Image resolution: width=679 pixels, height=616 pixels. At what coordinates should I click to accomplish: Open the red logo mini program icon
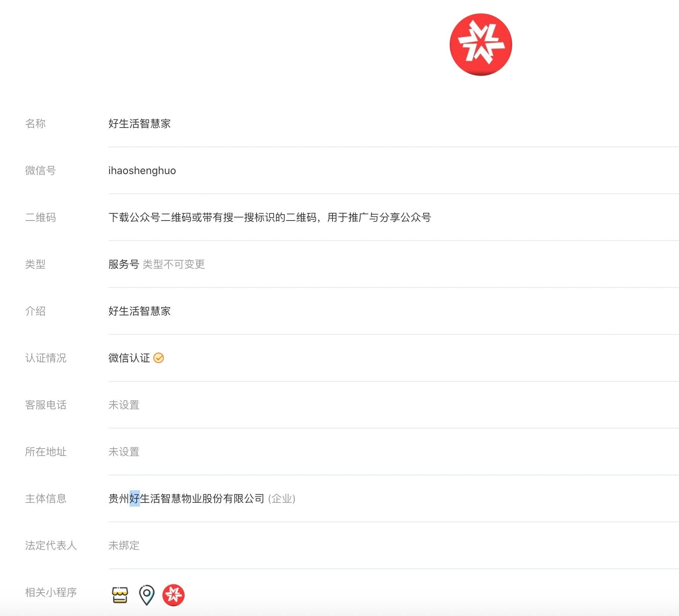173,595
